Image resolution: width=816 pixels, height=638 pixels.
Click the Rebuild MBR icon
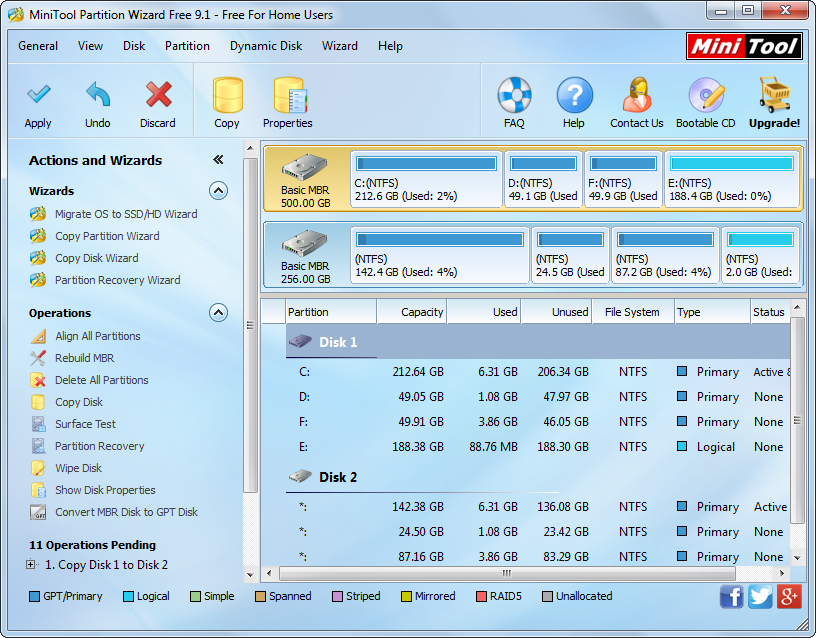pos(38,358)
